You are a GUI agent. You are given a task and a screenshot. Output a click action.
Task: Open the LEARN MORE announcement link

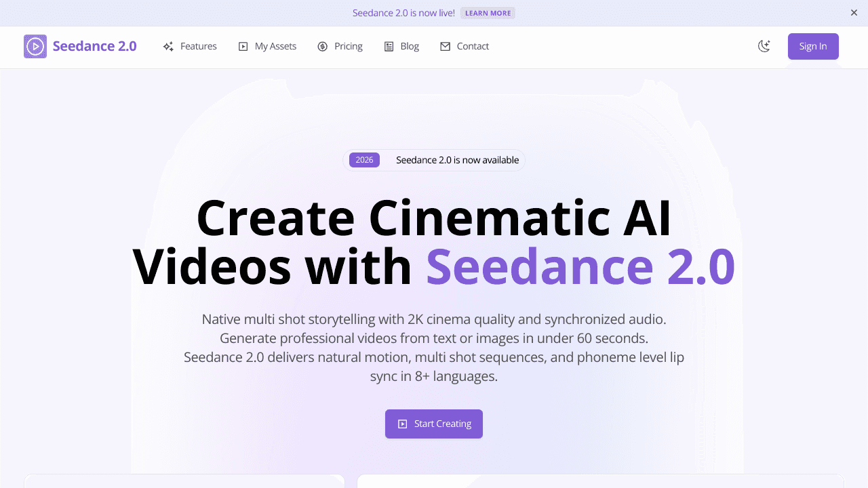(x=488, y=12)
